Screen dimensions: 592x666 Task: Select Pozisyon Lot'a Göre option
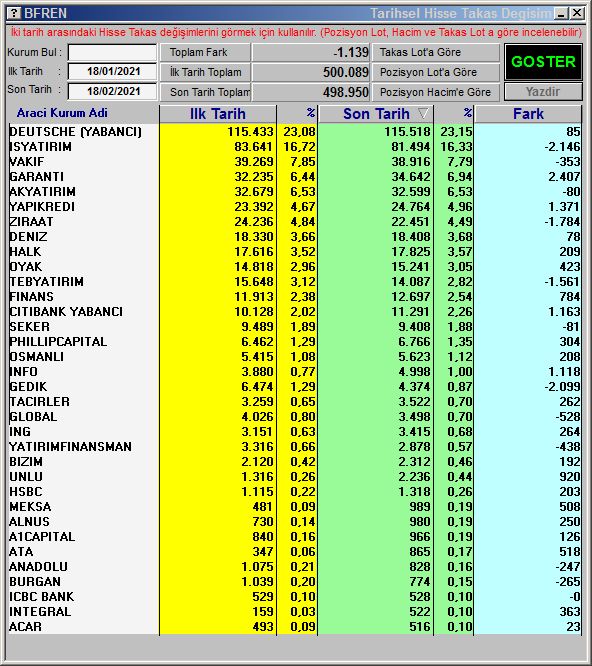click(436, 72)
